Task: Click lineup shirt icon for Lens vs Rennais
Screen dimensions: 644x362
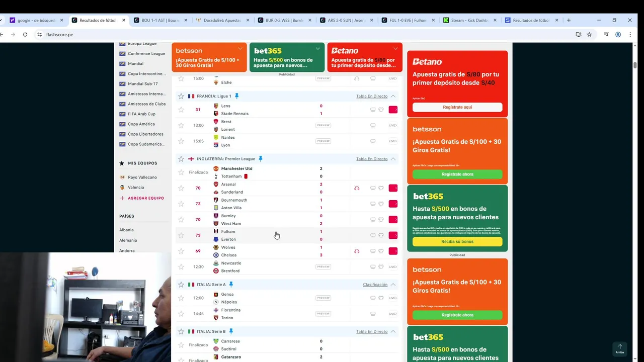Action: 381,110
